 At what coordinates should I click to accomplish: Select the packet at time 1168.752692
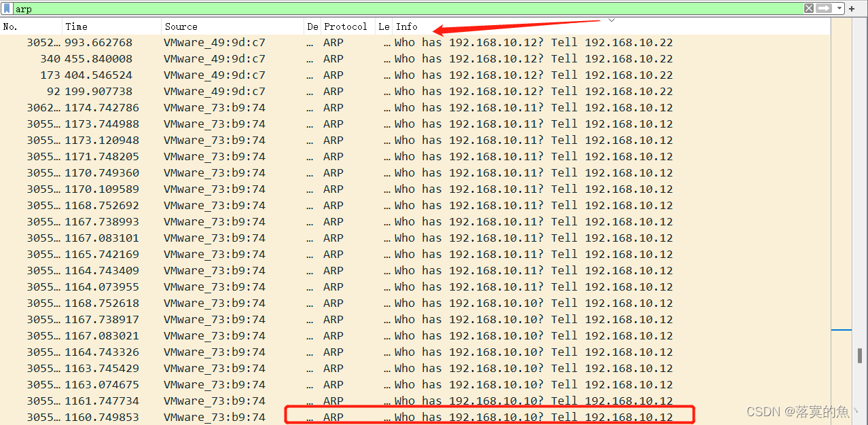415,205
